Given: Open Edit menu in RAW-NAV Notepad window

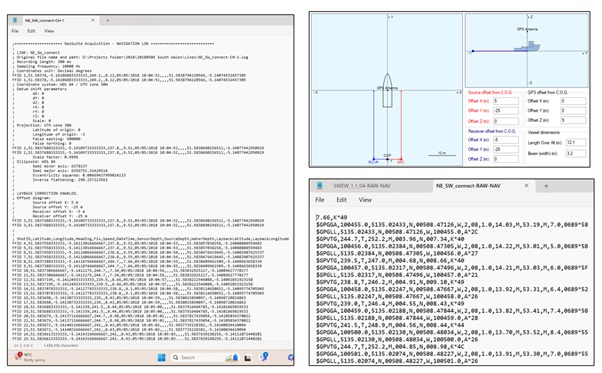Looking at the screenshot, I should tap(341, 200).
